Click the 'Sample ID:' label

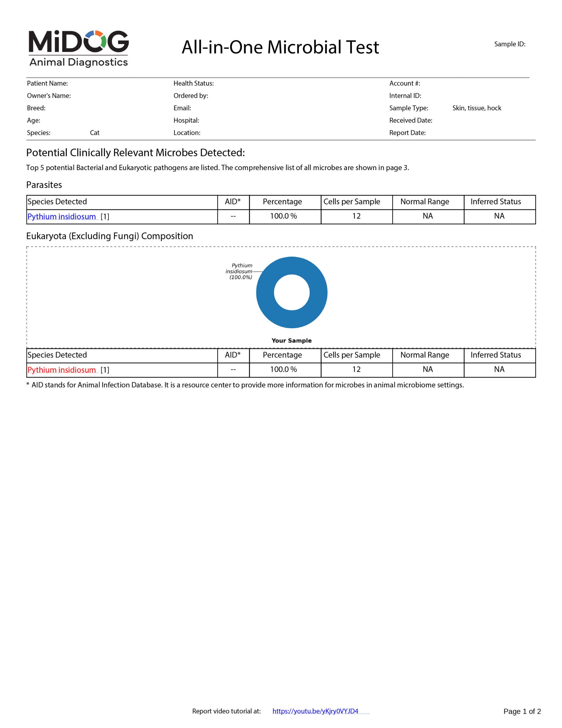click(510, 44)
